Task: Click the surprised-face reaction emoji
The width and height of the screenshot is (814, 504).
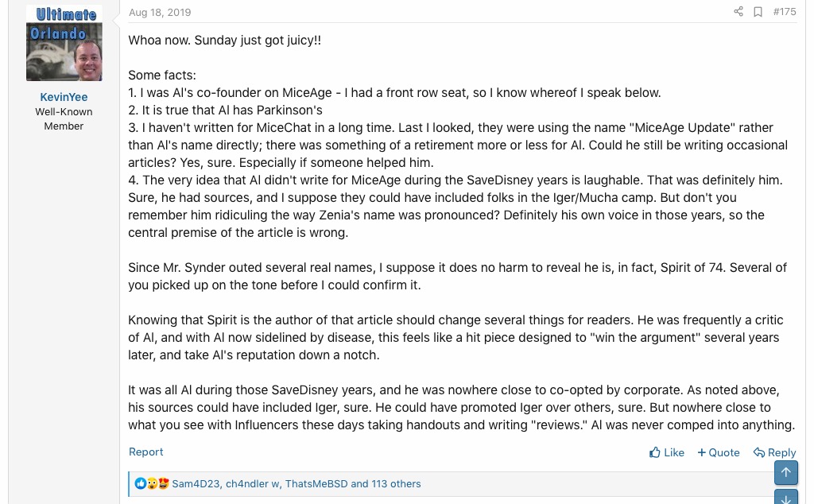Action: (152, 483)
